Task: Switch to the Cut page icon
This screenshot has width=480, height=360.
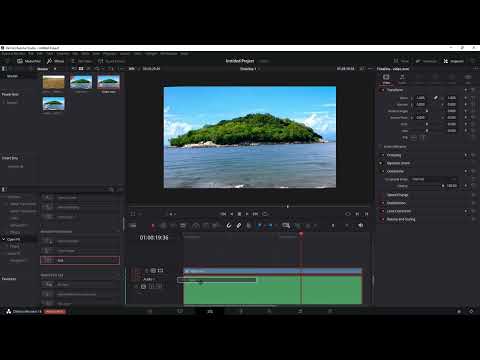Action: [x=180, y=311]
